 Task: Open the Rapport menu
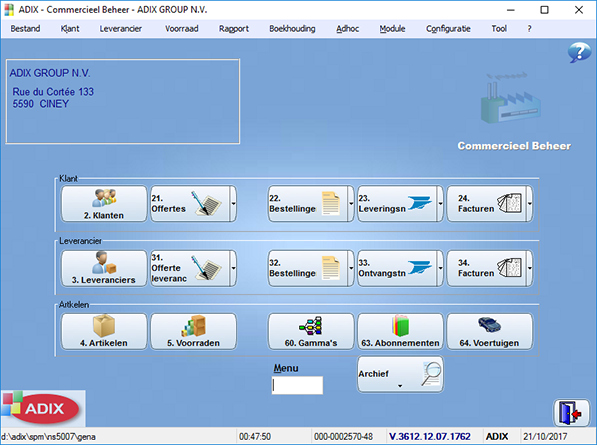tap(234, 29)
